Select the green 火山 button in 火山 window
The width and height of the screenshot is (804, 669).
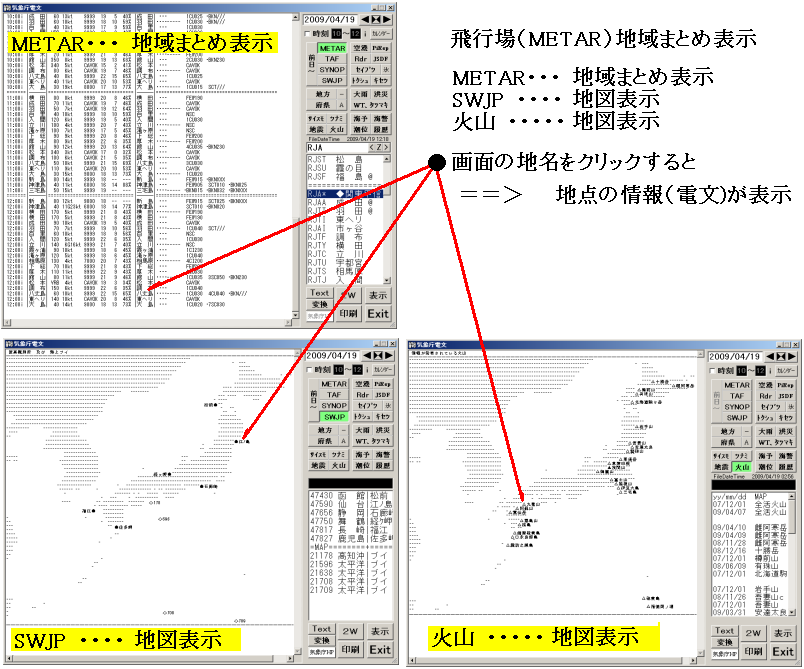[x=742, y=467]
